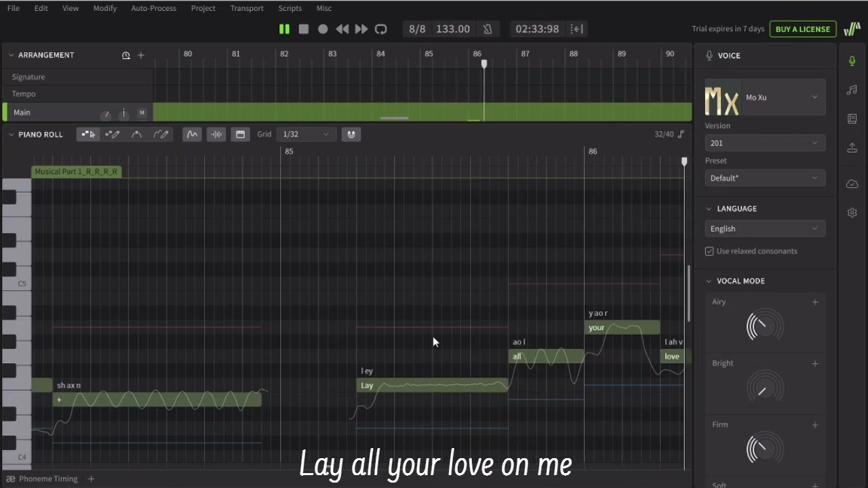Open the Version 201 dropdown
This screenshot has height=488, width=868.
tap(765, 143)
